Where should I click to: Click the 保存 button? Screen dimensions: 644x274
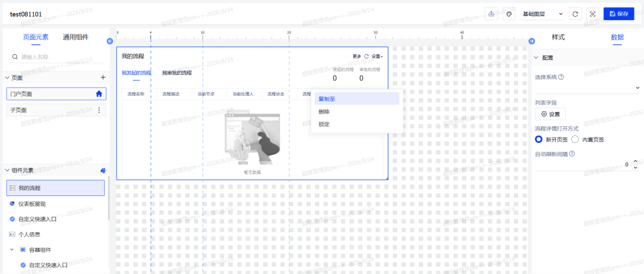click(619, 14)
